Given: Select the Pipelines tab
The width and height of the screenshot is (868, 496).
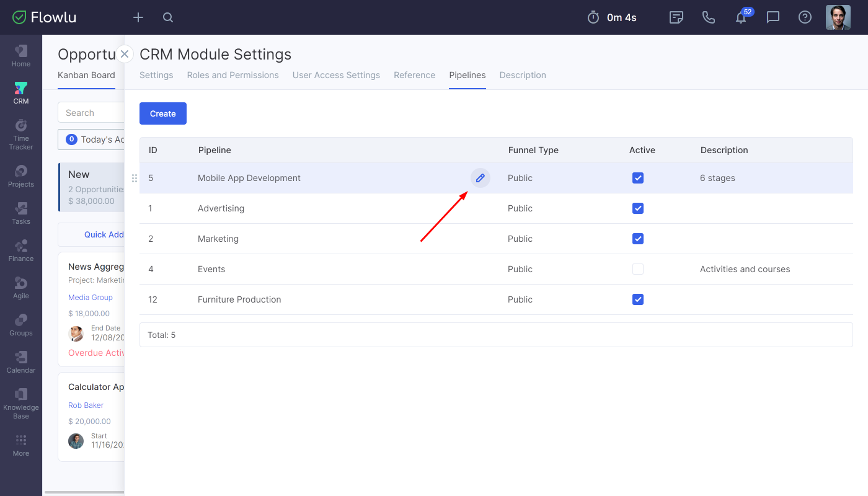Looking at the screenshot, I should (x=467, y=75).
